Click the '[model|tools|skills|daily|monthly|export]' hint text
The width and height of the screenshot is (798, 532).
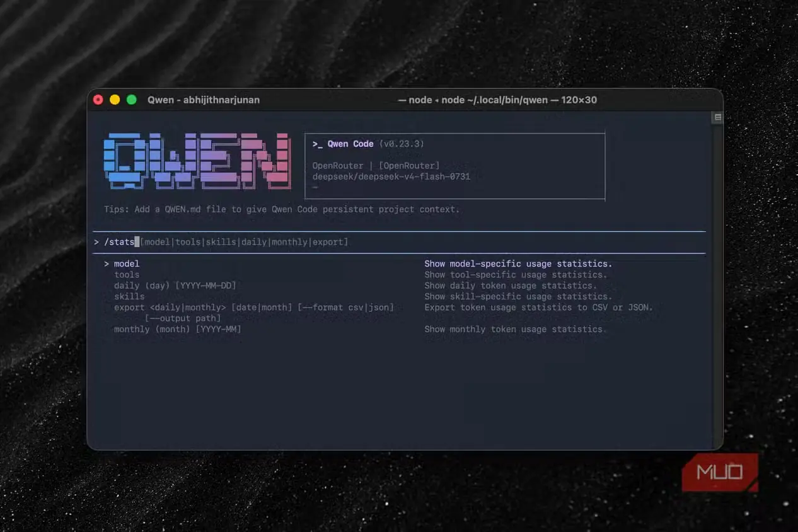(x=244, y=242)
